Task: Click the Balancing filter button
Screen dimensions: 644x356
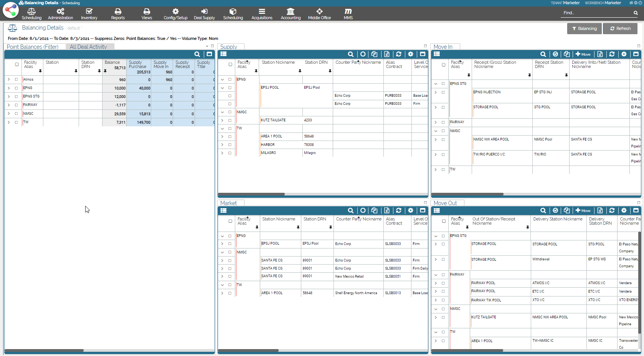Action: pyautogui.click(x=584, y=28)
